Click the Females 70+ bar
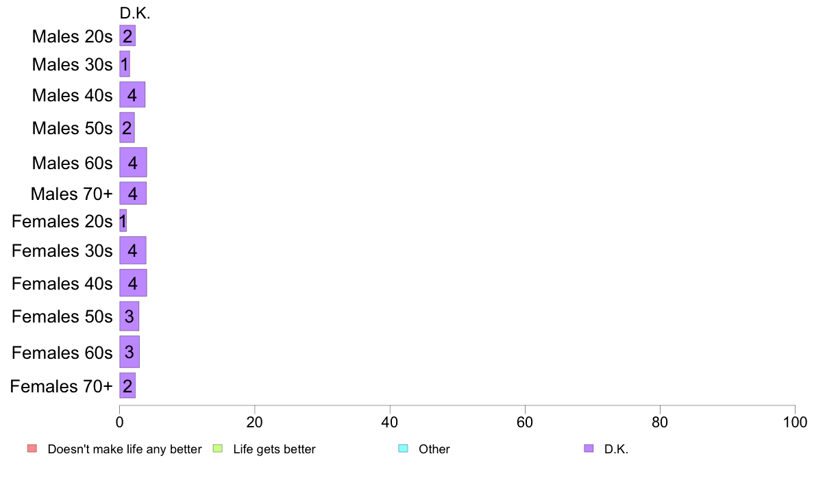The width and height of the screenshot is (814, 504). 127,386
